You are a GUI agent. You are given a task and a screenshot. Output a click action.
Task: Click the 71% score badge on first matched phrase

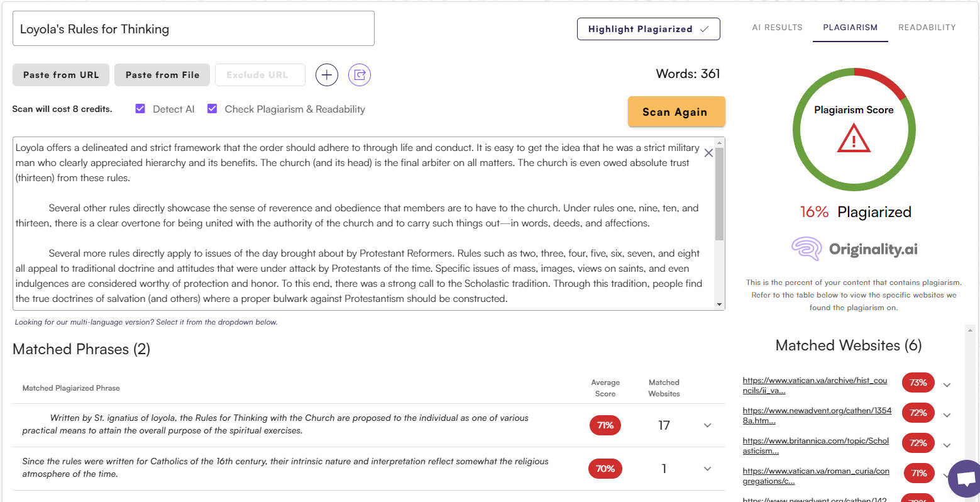tap(605, 425)
